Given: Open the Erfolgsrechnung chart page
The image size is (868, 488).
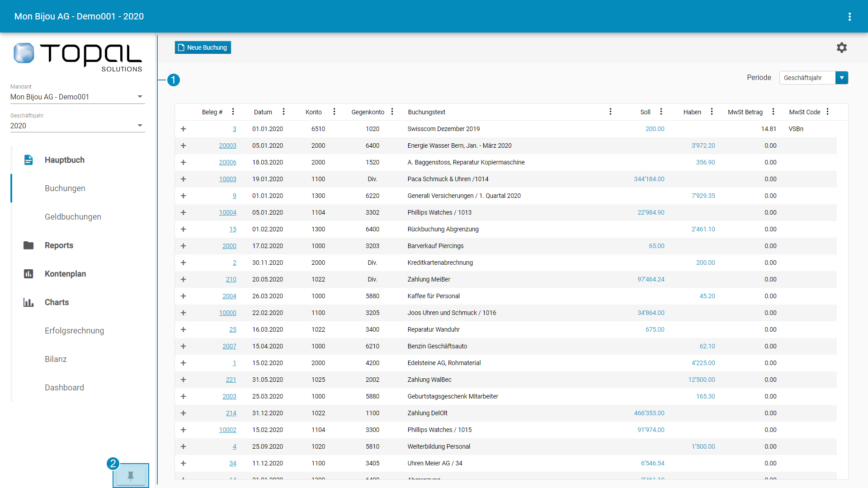Looking at the screenshot, I should (74, 331).
